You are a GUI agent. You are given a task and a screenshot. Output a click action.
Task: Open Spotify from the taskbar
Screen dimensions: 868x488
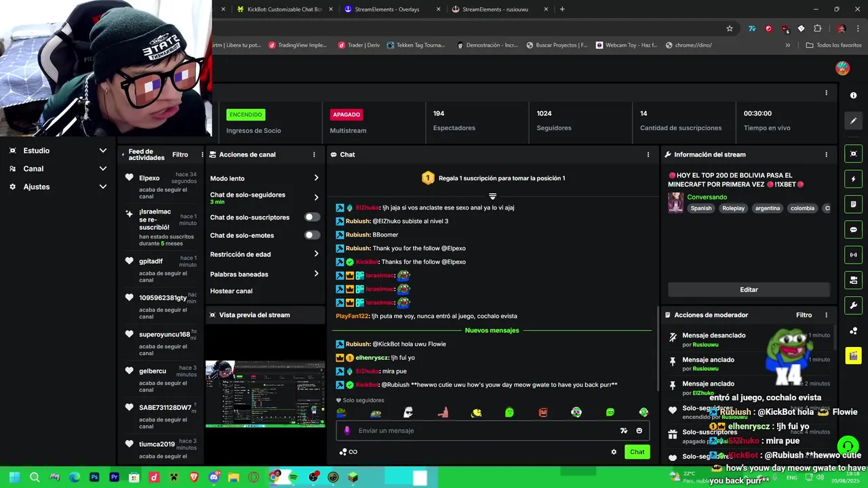294,477
